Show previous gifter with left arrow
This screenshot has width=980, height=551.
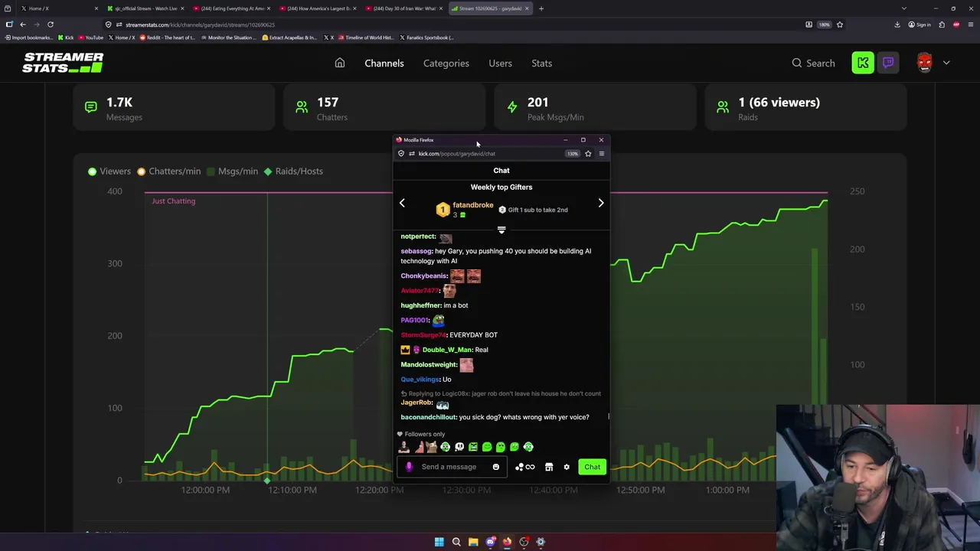(x=402, y=203)
